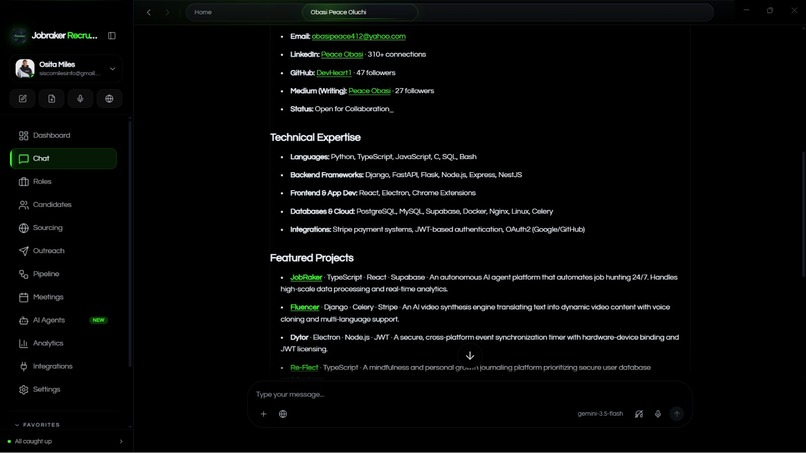Click the Osita Miles avatar
The image size is (806, 453).
click(x=25, y=68)
